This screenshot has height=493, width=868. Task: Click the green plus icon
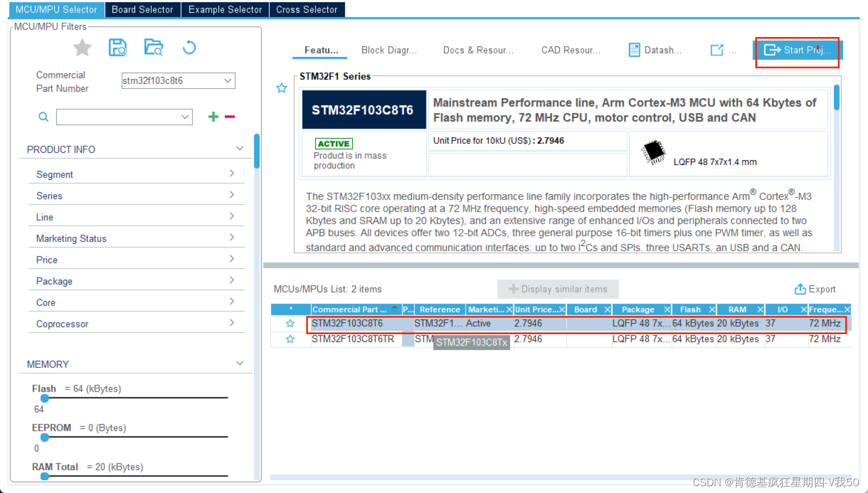213,117
